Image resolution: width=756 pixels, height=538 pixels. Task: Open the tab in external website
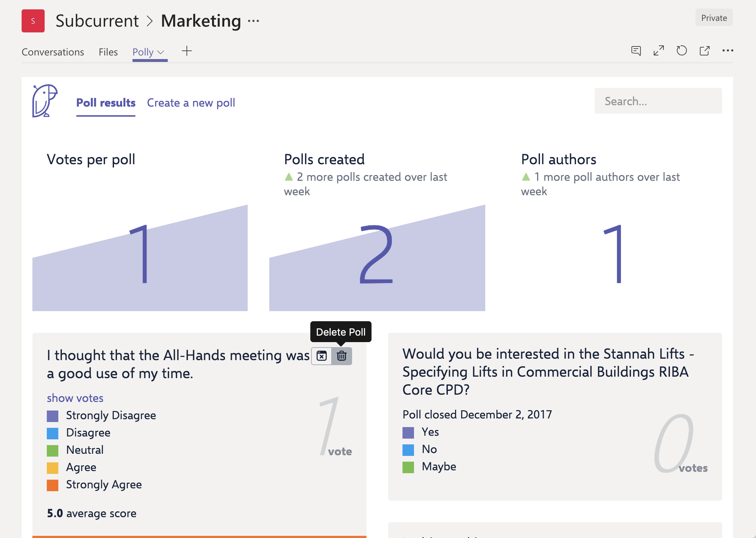[705, 51]
